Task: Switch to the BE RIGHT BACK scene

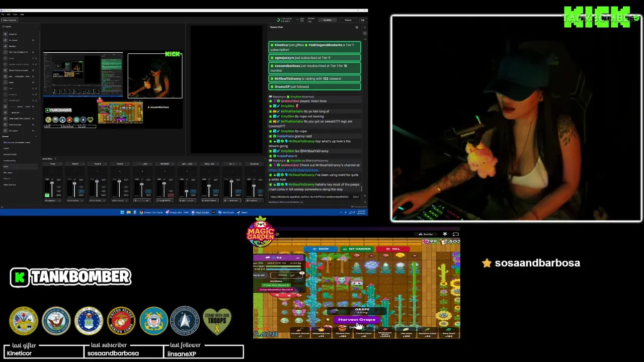Action: click(10, 154)
